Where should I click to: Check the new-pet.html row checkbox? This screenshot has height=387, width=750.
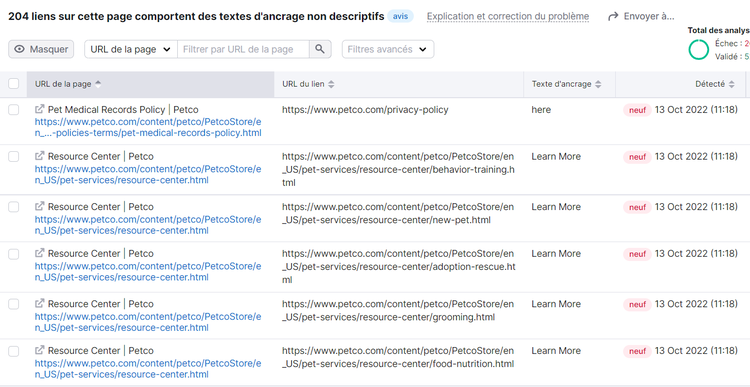tap(14, 207)
